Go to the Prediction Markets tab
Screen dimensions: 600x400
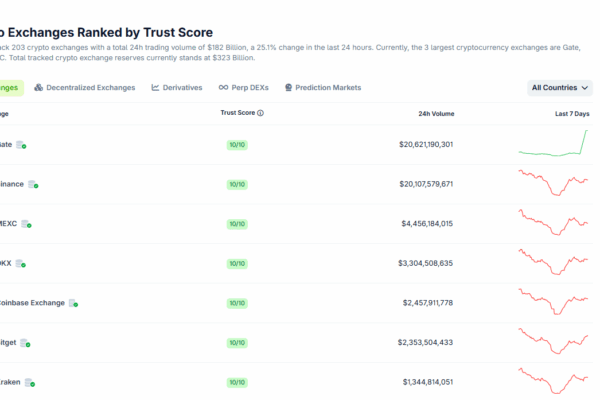(x=323, y=88)
